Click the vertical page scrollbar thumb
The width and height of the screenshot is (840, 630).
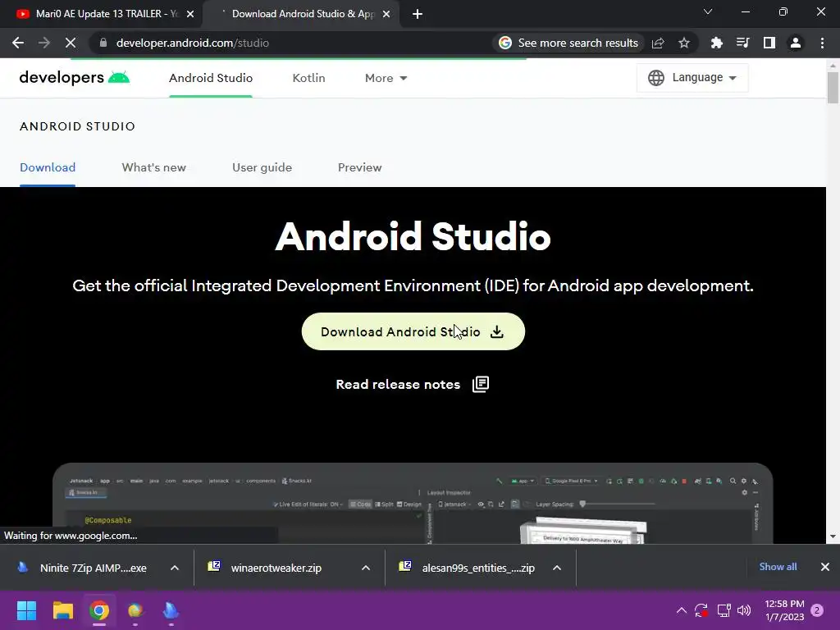(x=833, y=87)
